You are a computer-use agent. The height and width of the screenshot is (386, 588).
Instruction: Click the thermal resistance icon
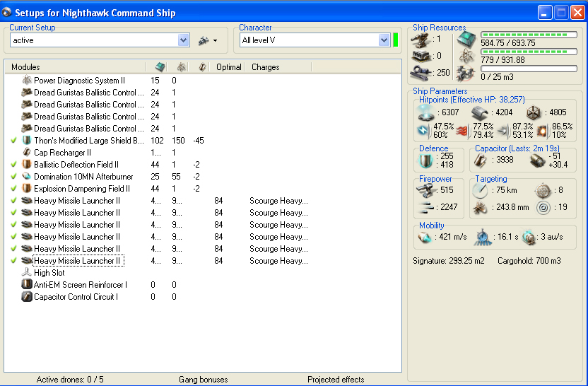[x=464, y=131]
